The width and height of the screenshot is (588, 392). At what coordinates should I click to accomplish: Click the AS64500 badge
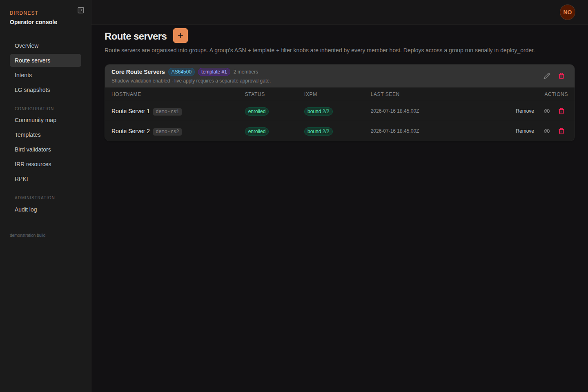tap(181, 72)
